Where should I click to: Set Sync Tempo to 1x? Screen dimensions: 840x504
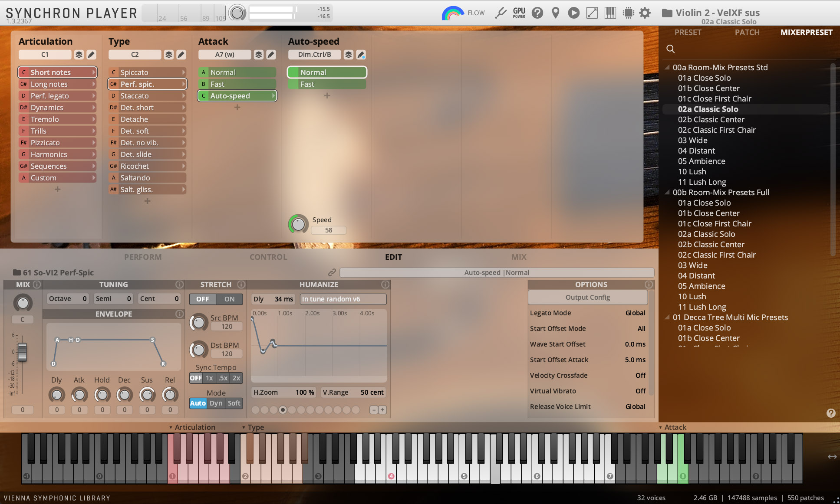pos(209,378)
